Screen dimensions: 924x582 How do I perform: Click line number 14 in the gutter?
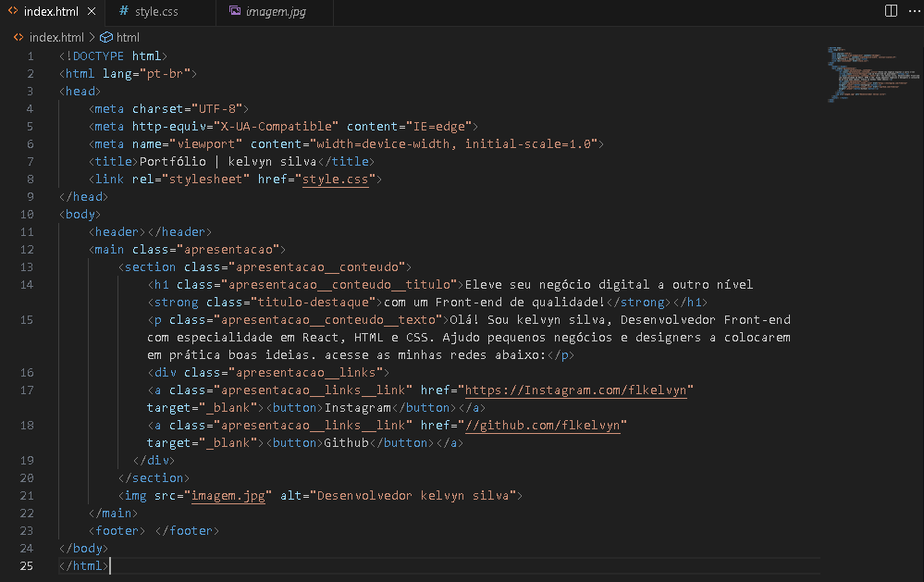27,285
